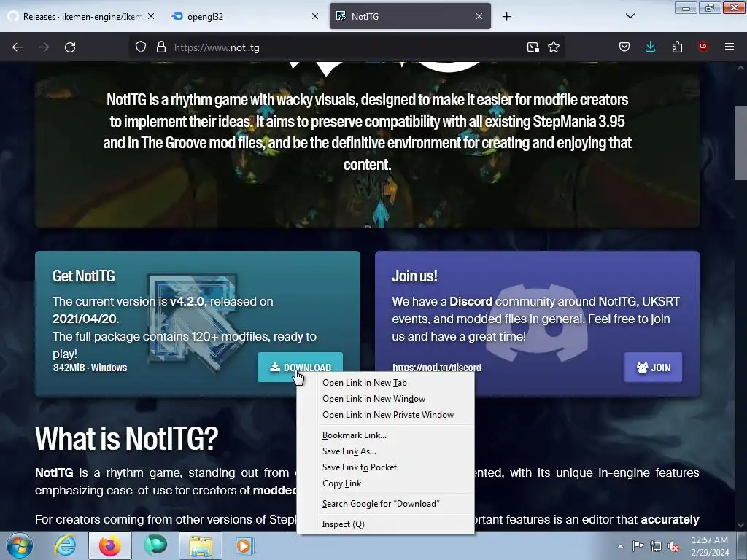Click the JOIN Discord button
The width and height of the screenshot is (747, 560).
[x=653, y=367]
